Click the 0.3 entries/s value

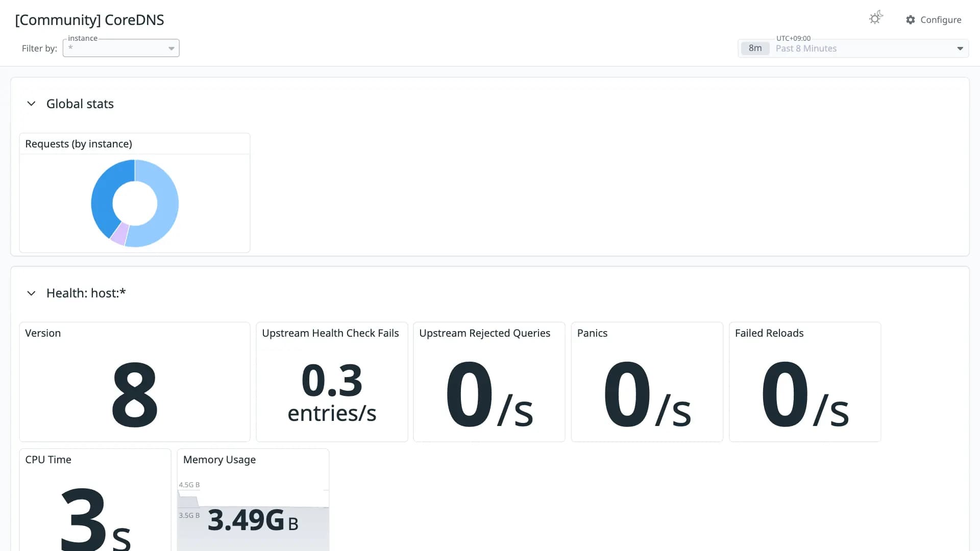click(332, 393)
